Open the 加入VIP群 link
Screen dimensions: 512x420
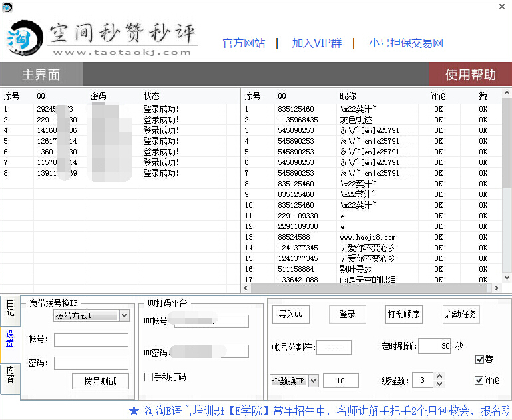[317, 43]
